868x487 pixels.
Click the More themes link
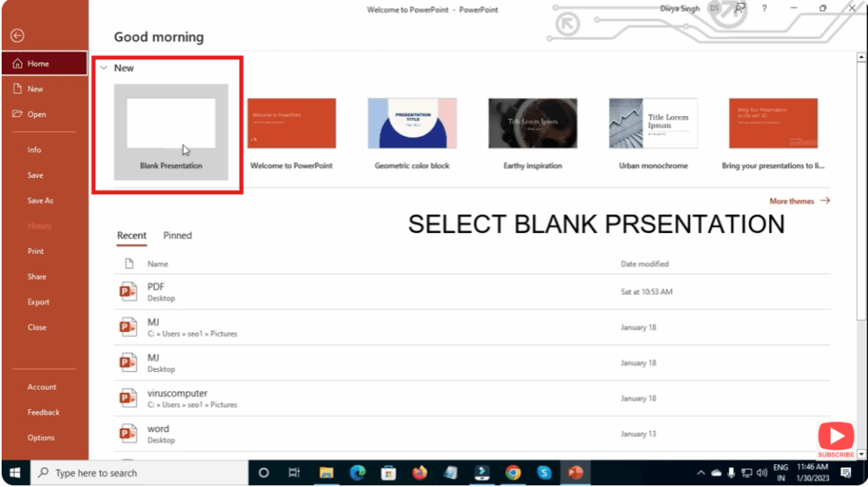click(799, 201)
